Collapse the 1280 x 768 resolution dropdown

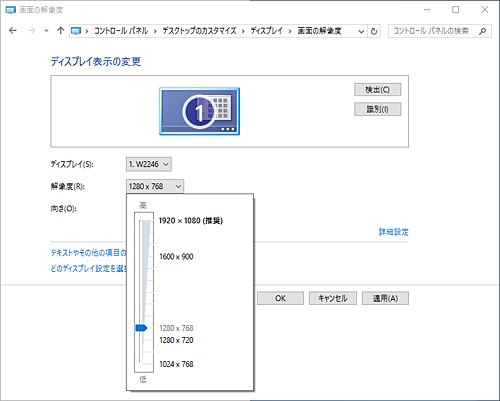(155, 186)
